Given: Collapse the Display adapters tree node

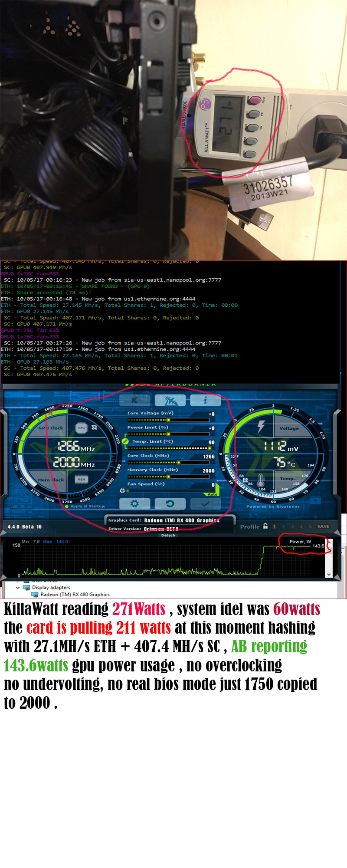Looking at the screenshot, I should pyautogui.click(x=18, y=587).
